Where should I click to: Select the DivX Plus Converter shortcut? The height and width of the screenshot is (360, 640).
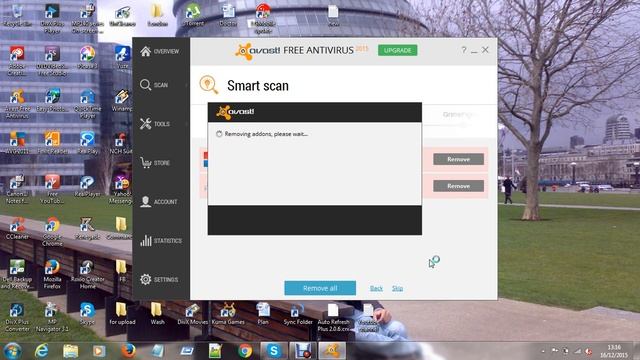tap(17, 317)
